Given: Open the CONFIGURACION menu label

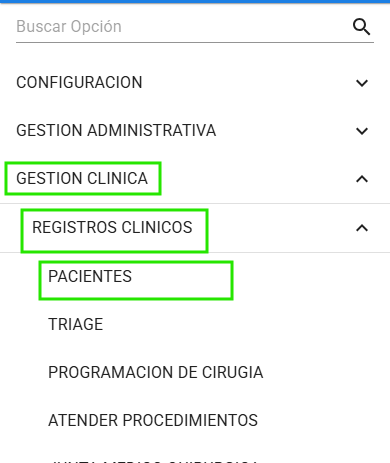Looking at the screenshot, I should point(79,83).
